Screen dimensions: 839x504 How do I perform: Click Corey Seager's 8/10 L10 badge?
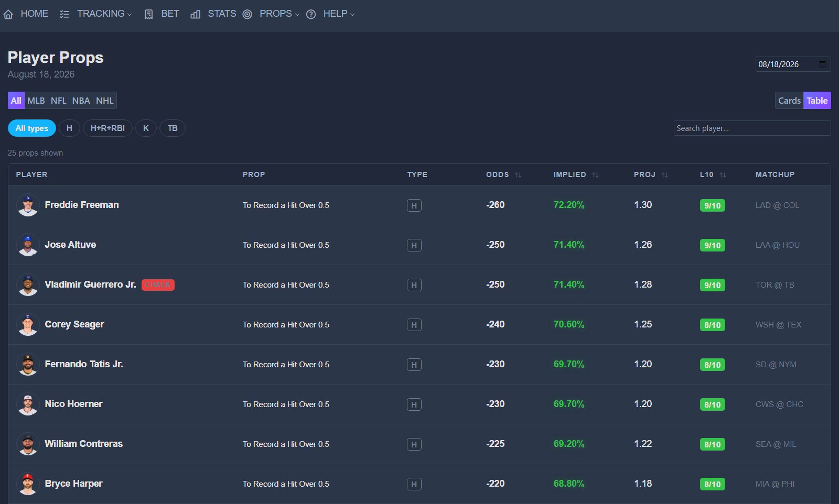tap(713, 325)
